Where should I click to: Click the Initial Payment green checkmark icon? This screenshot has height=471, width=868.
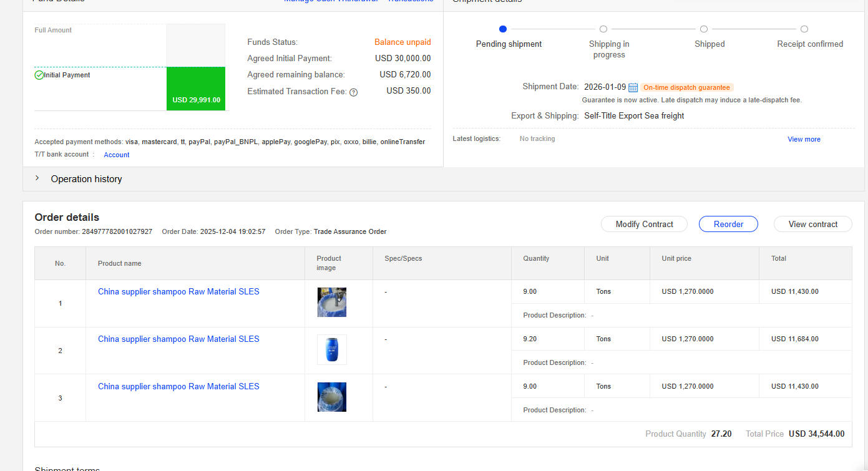coord(39,75)
